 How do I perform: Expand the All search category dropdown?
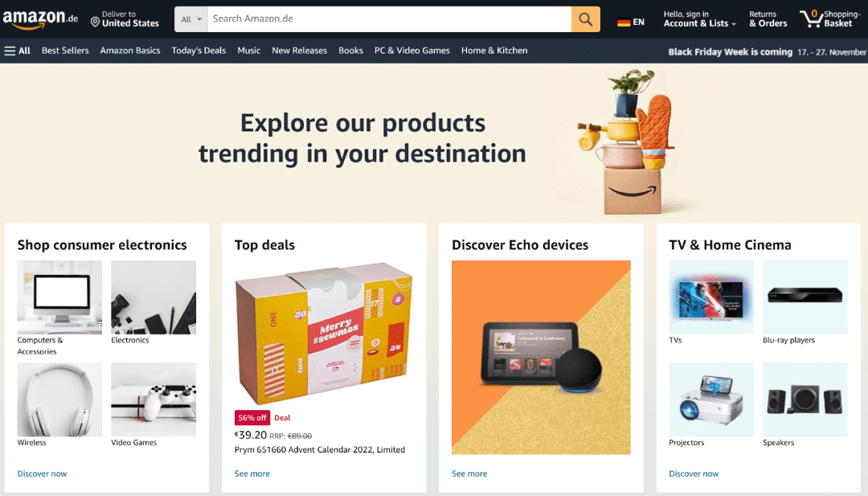point(191,19)
